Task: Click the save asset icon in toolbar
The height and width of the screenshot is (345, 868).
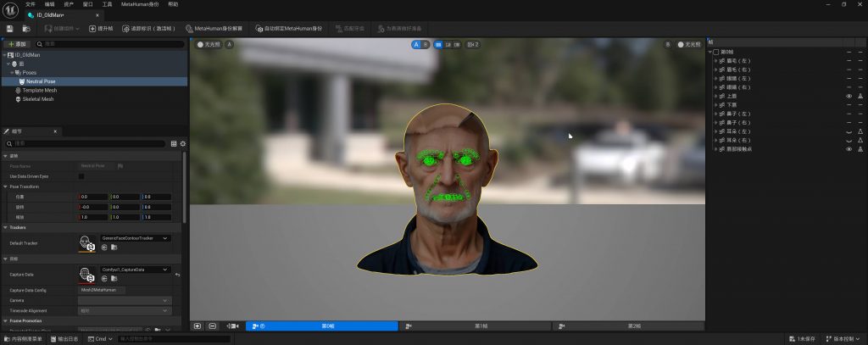Action: click(x=9, y=29)
